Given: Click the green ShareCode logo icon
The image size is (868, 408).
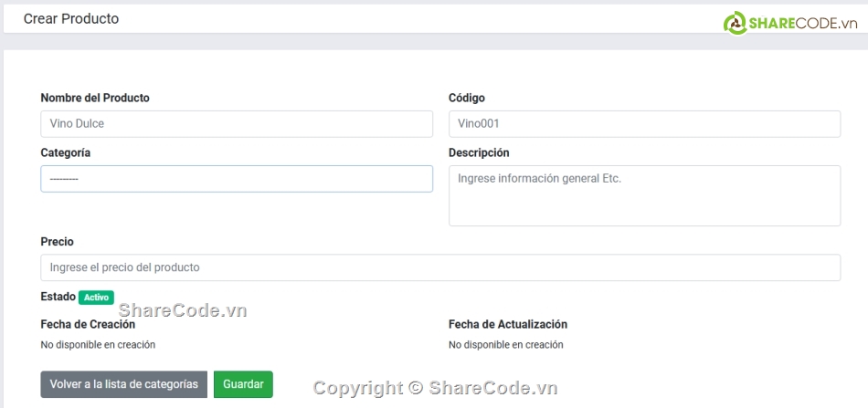Looking at the screenshot, I should point(736,25).
